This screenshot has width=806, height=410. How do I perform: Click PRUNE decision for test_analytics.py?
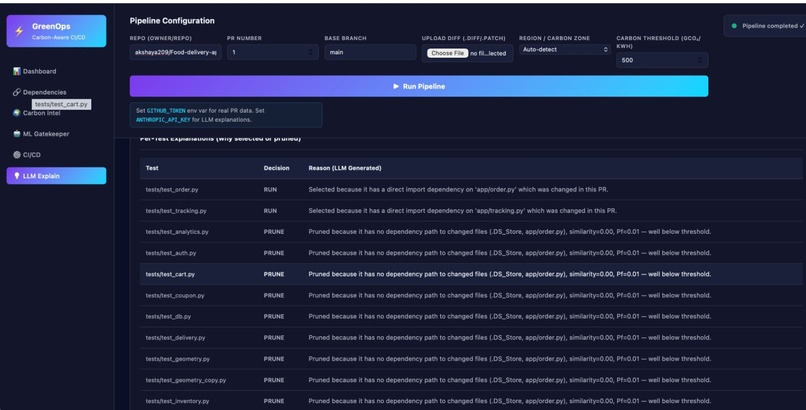tap(274, 232)
